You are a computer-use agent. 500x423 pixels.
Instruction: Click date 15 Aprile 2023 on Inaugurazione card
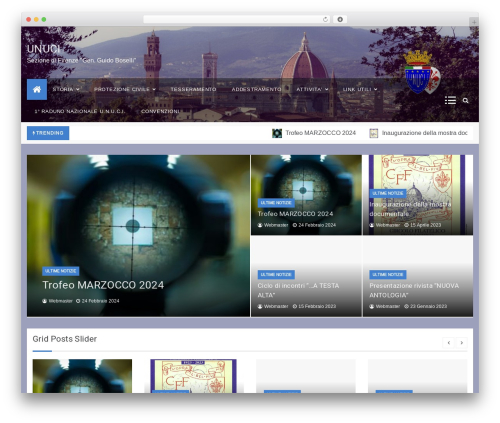(423, 225)
